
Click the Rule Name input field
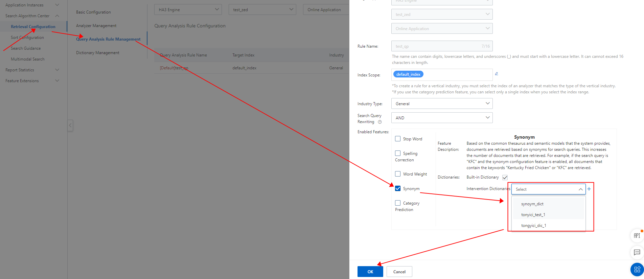(442, 46)
